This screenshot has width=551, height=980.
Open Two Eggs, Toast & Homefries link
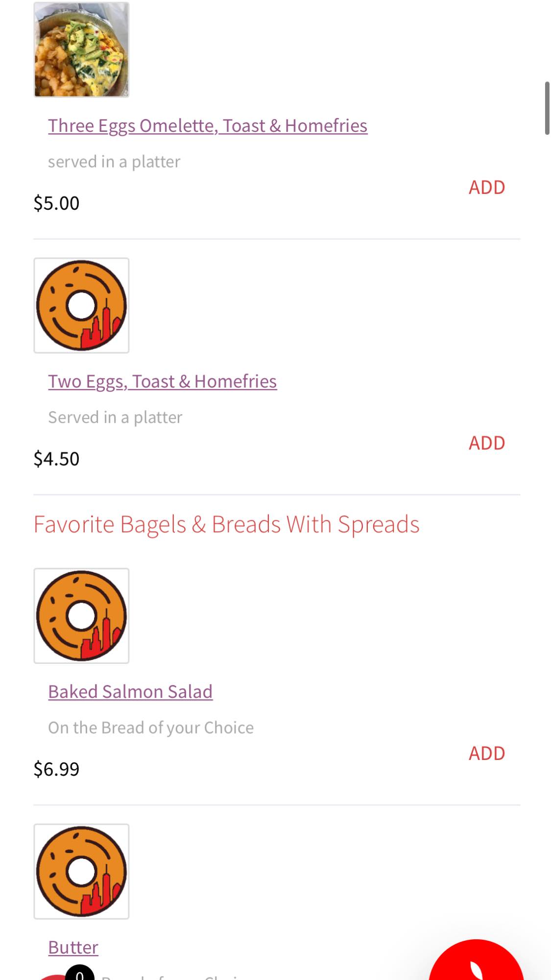coord(162,382)
